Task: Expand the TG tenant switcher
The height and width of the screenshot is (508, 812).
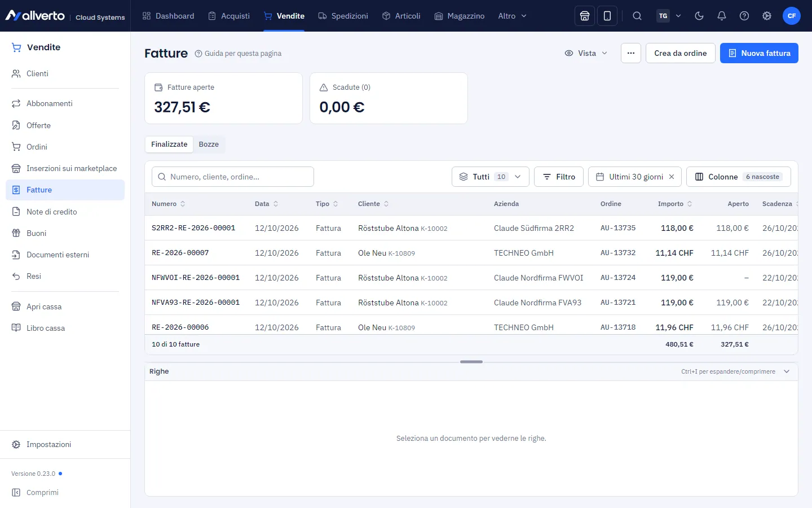Action: (x=669, y=16)
